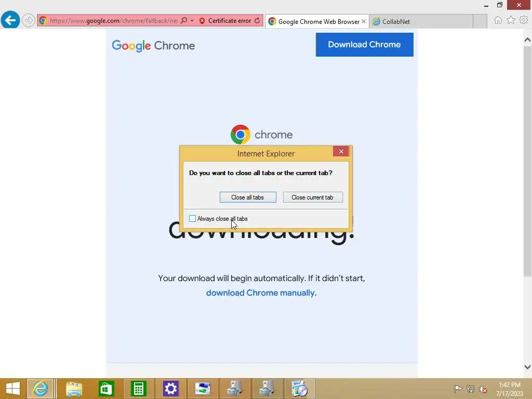Screen dimensions: 532x399
Task: Click the first server tools taskbar icon
Action: tap(235, 389)
